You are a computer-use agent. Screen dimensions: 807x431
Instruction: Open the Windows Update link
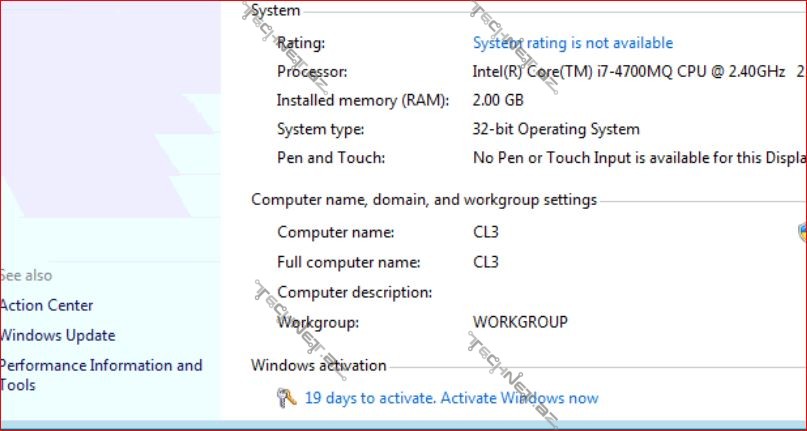[57, 336]
